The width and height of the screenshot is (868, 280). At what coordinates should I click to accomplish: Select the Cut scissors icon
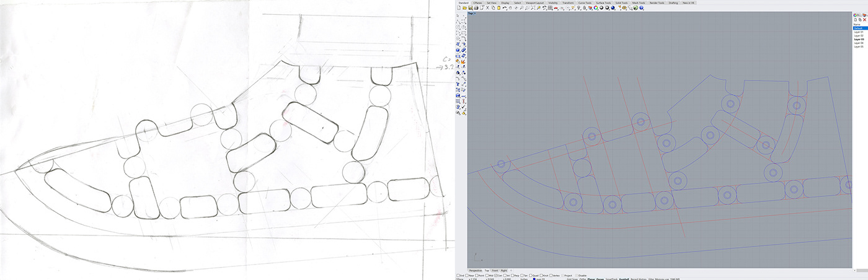tap(487, 7)
